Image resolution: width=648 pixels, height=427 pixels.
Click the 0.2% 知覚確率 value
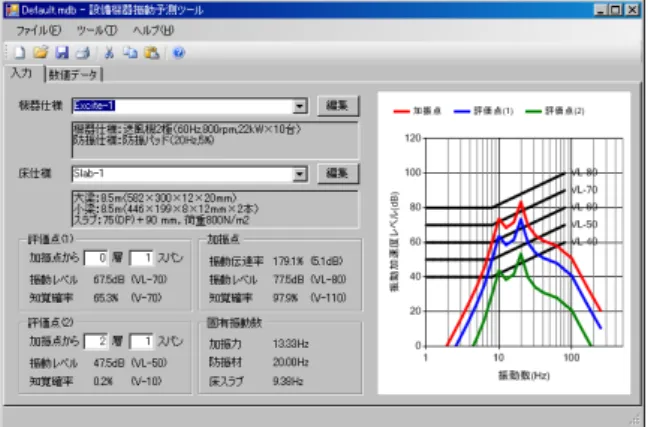point(103,381)
